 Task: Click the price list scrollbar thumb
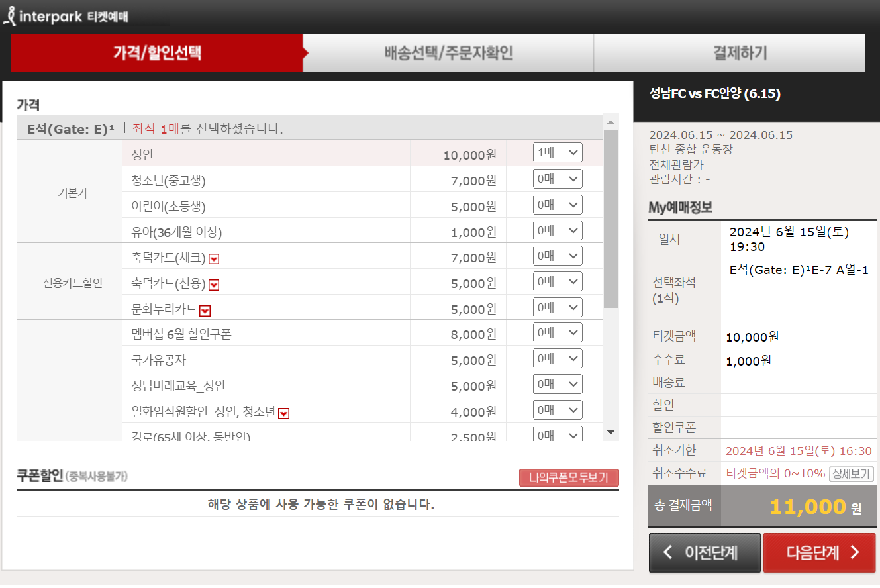point(611,219)
